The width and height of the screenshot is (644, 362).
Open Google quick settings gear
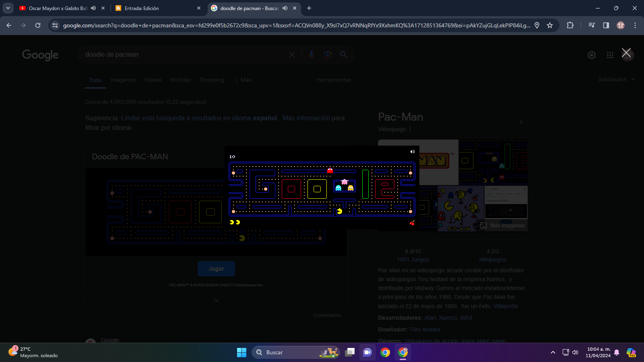tap(592, 55)
